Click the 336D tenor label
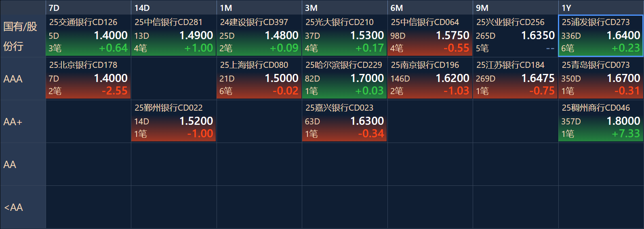 coord(571,36)
